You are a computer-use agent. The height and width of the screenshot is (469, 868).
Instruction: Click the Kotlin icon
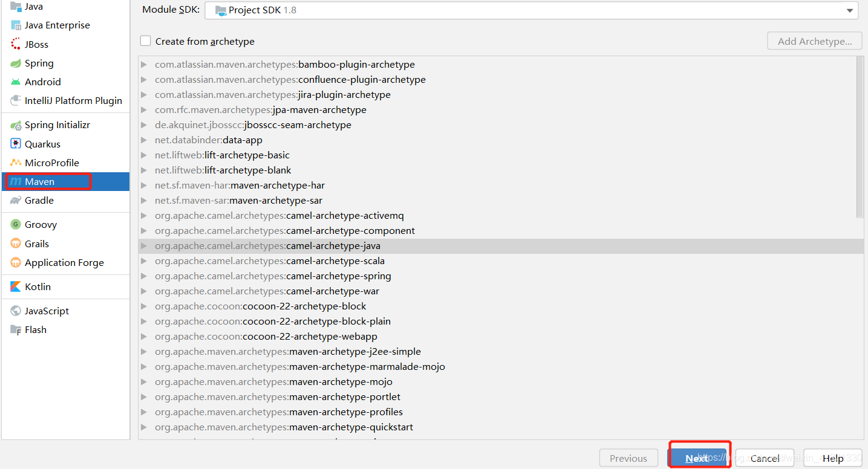click(x=16, y=286)
